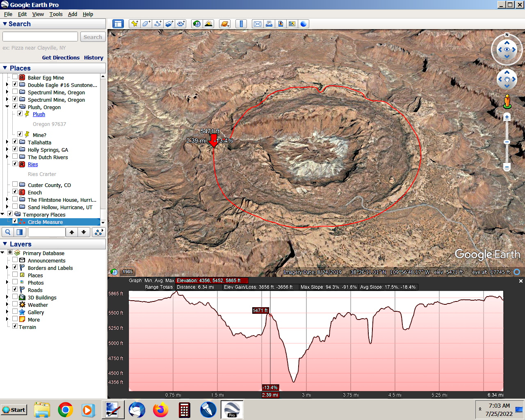Open the Plush placemark link
The width and height of the screenshot is (525, 420).
(x=39, y=114)
